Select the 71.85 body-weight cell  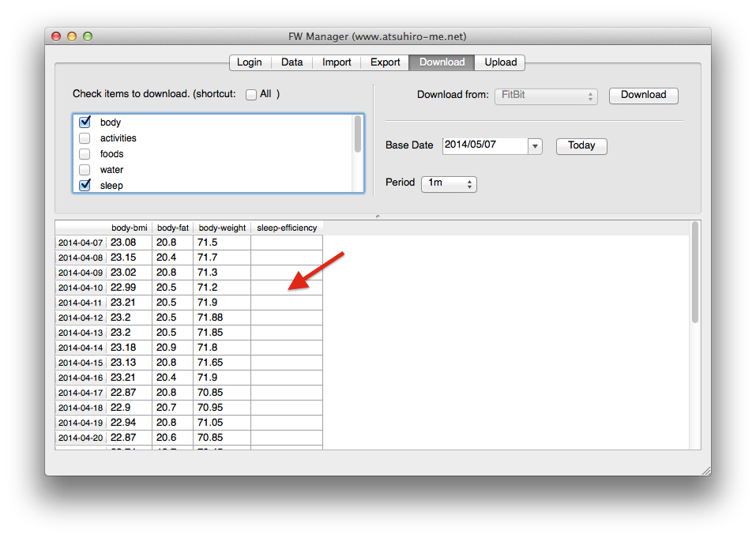tap(222, 332)
